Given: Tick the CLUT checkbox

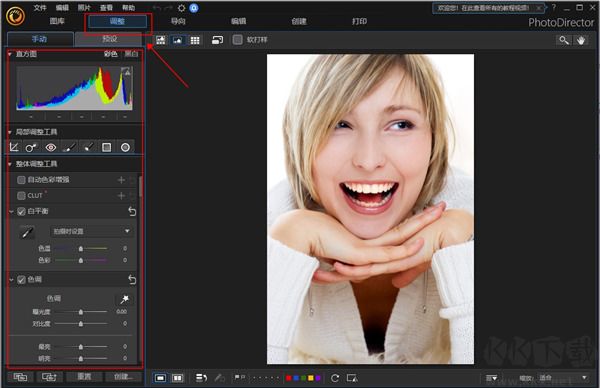Looking at the screenshot, I should (21, 196).
